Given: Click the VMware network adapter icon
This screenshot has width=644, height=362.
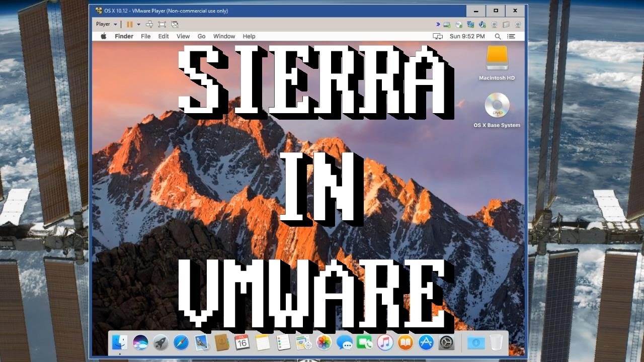Looking at the screenshot, I should click(x=470, y=24).
